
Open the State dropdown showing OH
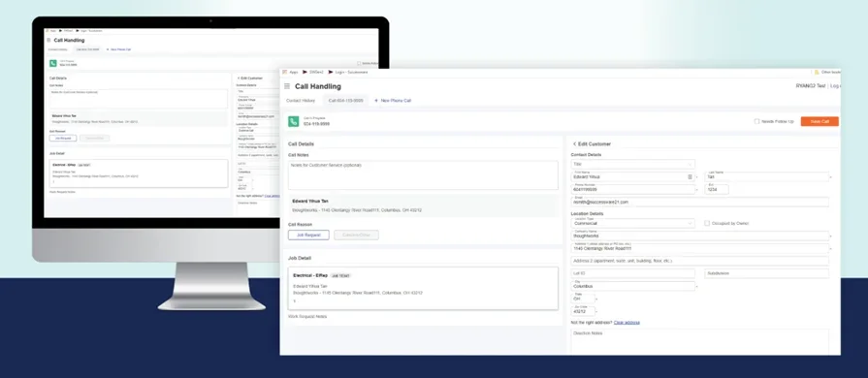[583, 299]
